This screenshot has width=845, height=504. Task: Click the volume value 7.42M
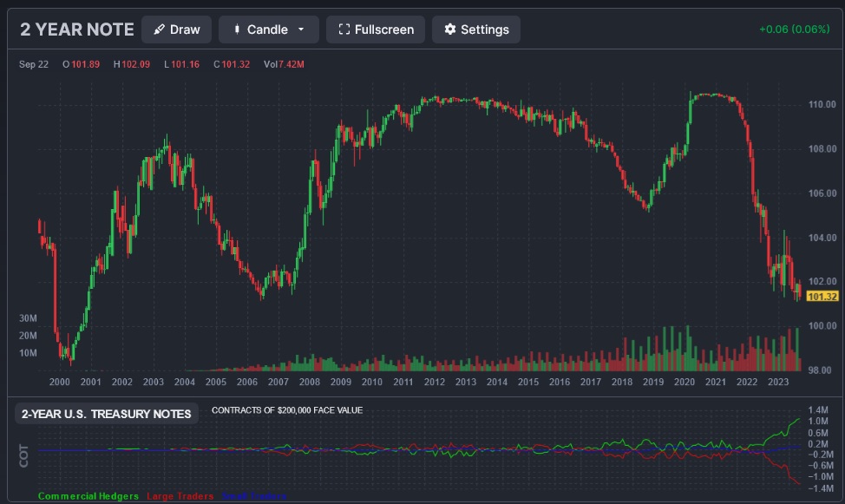(291, 64)
